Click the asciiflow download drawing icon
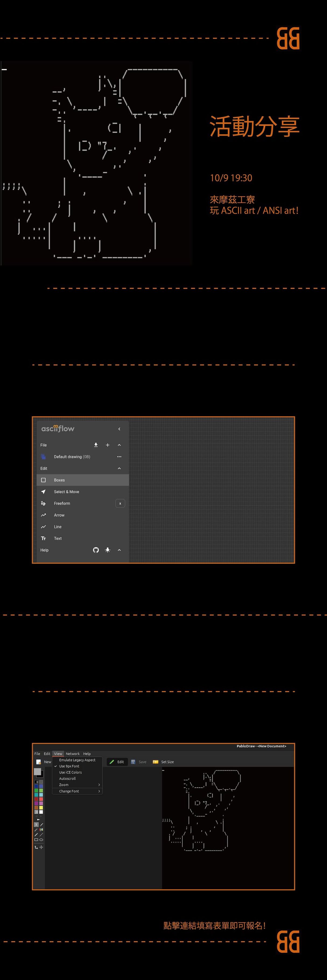Screen dimensions: 327x980 click(96, 445)
